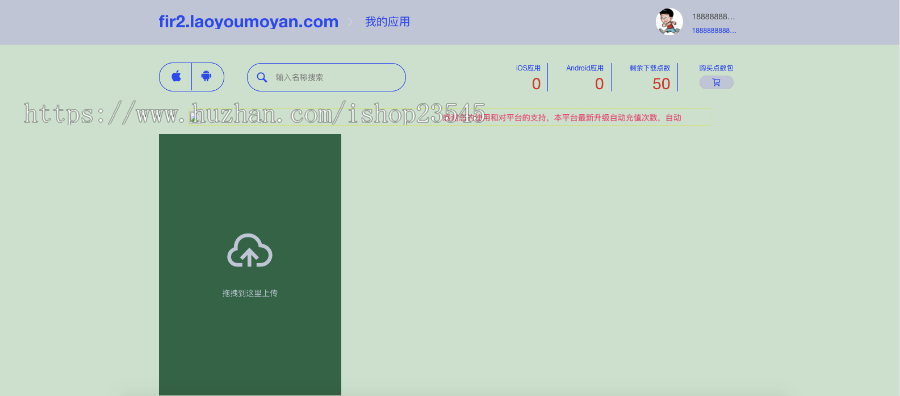
Task: Click the 剩余下载点数 label
Action: (650, 68)
